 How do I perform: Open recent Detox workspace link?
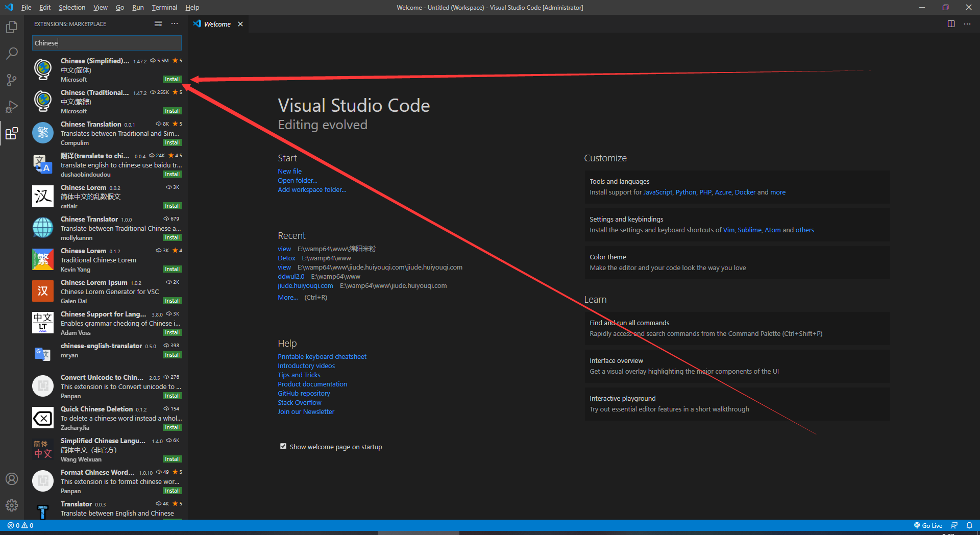(286, 258)
